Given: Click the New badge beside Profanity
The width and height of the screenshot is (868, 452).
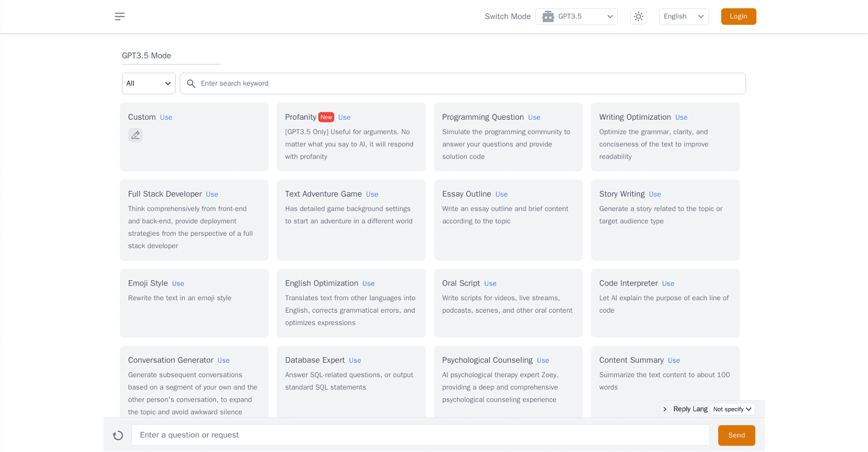Looking at the screenshot, I should [326, 117].
